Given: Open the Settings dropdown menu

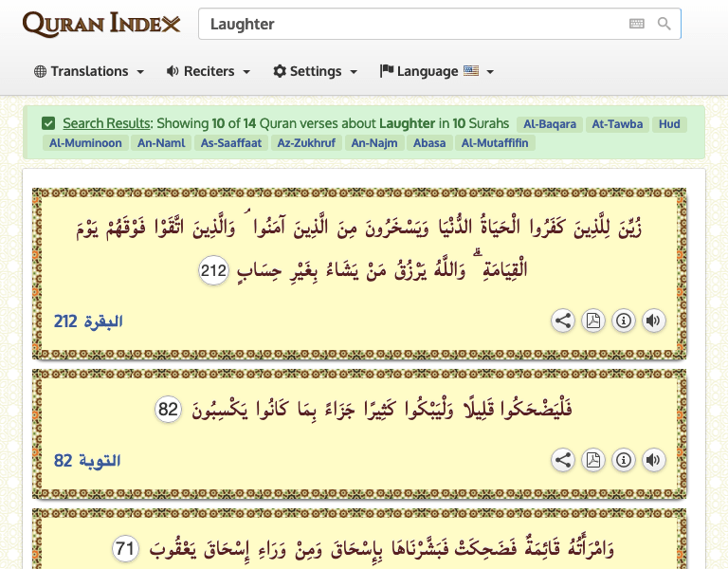Looking at the screenshot, I should point(316,71).
